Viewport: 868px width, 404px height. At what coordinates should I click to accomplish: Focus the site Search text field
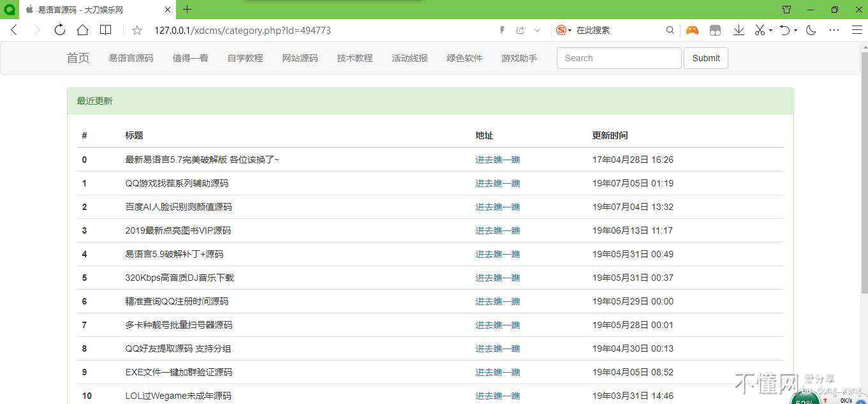point(619,58)
